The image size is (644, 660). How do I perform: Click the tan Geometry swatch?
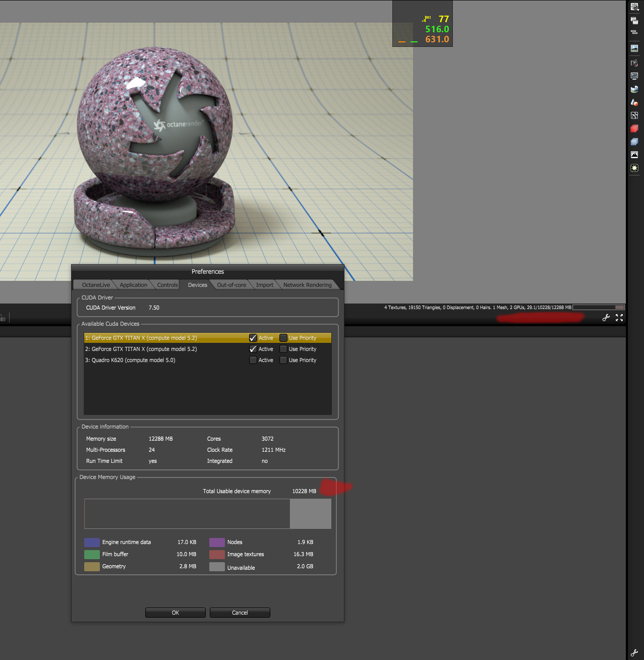point(92,567)
